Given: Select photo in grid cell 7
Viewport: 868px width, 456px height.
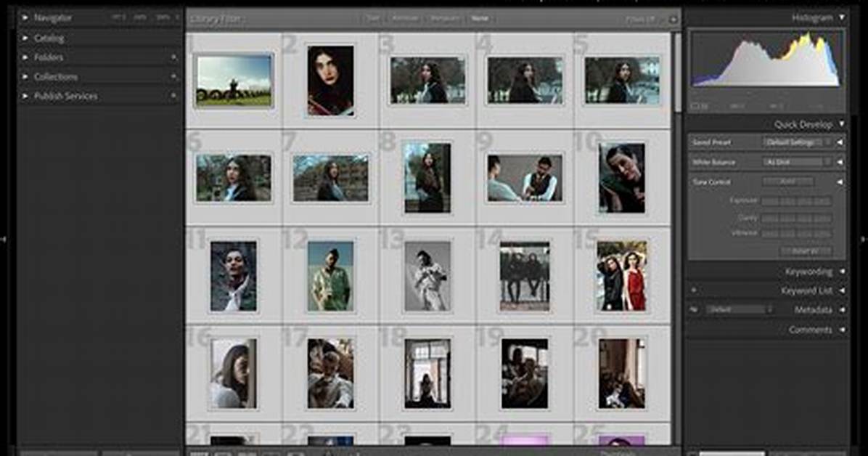Looking at the screenshot, I should pyautogui.click(x=330, y=178).
